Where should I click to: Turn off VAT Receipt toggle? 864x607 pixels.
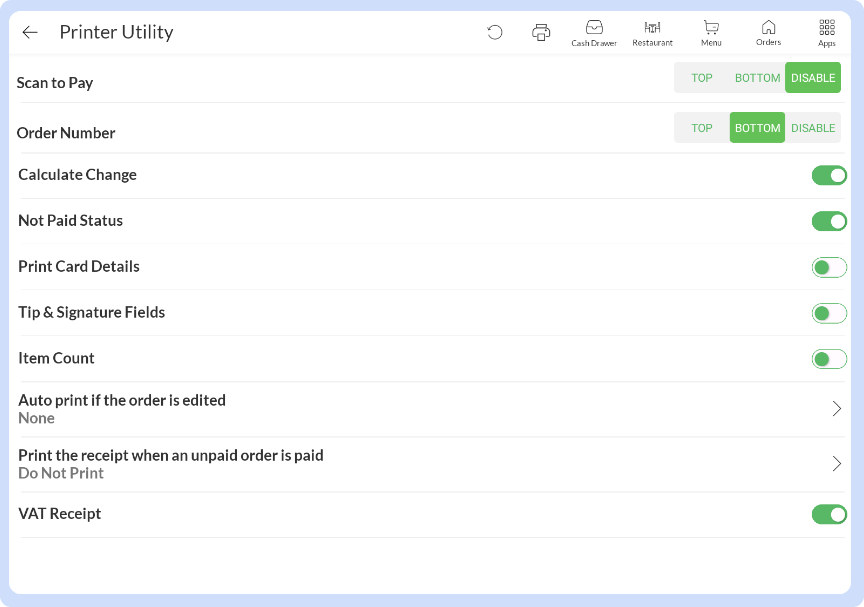(829, 514)
